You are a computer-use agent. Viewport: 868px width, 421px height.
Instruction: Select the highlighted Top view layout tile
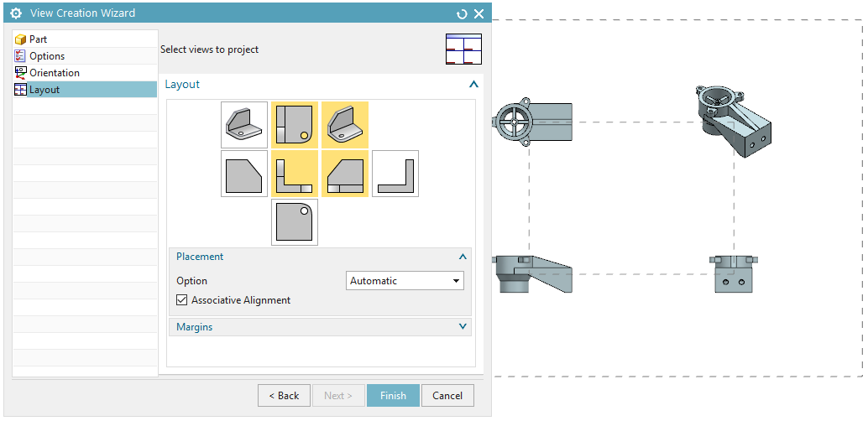pyautogui.click(x=295, y=125)
